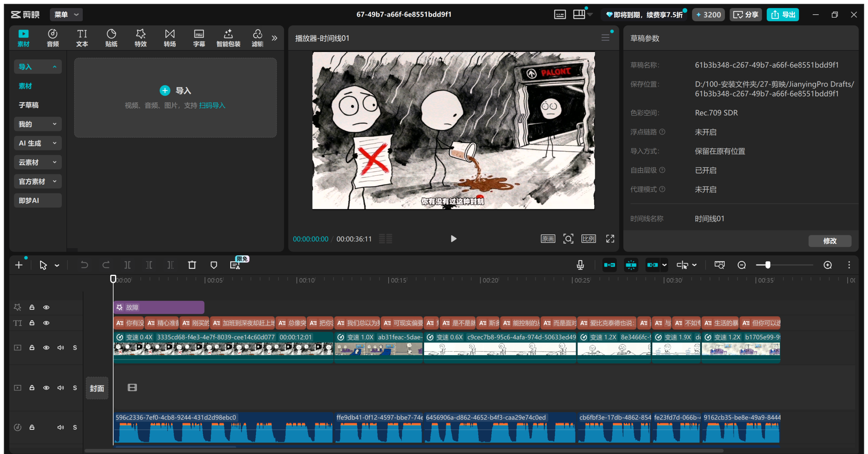Click the 导出 export button

click(783, 15)
